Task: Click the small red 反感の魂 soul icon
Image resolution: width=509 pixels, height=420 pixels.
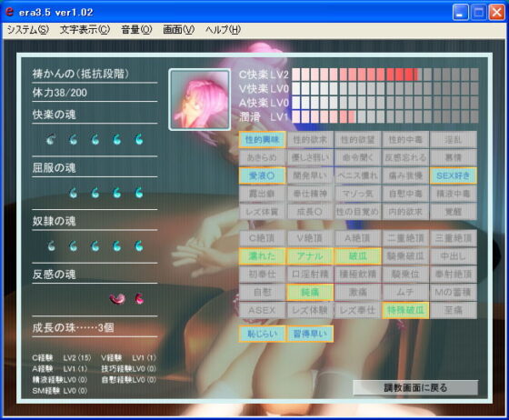Action: [139, 298]
